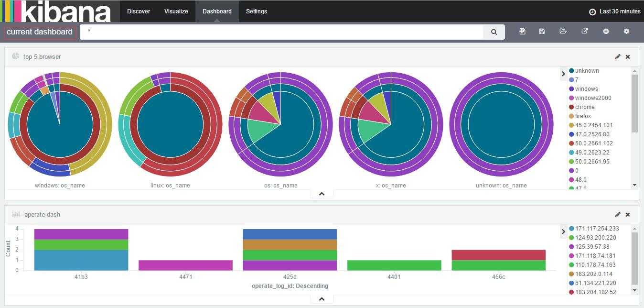Click the red segment of 456c bar
The image size is (644, 308).
click(x=498, y=255)
